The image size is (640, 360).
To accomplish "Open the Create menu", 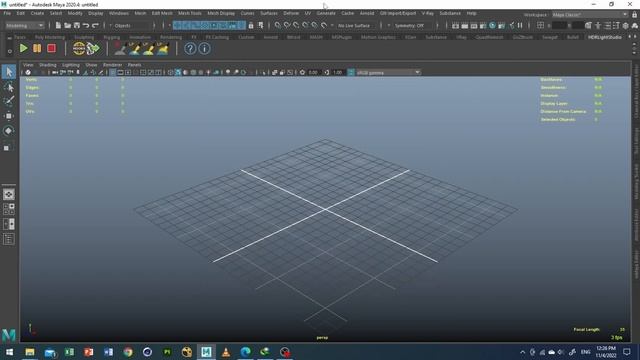I will [x=37, y=13].
